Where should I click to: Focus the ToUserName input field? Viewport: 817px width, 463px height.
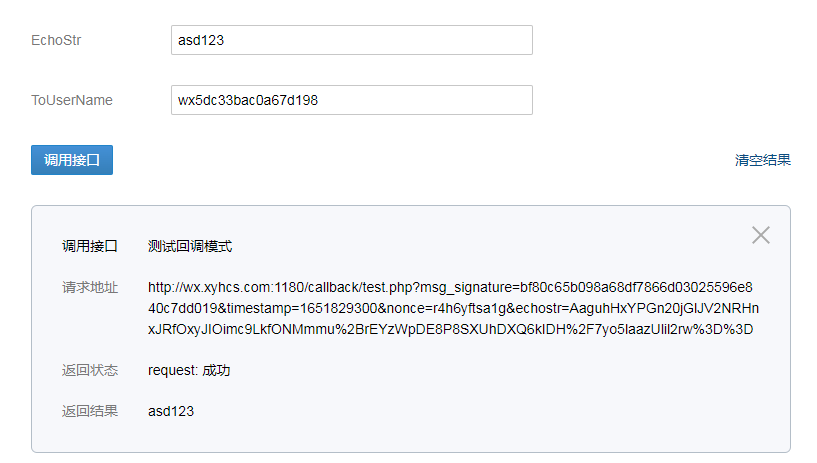[x=352, y=100]
